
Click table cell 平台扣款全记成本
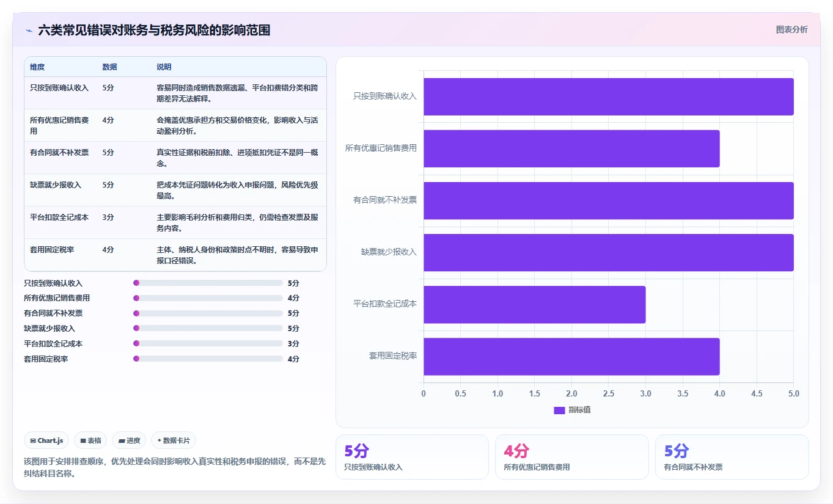click(59, 217)
